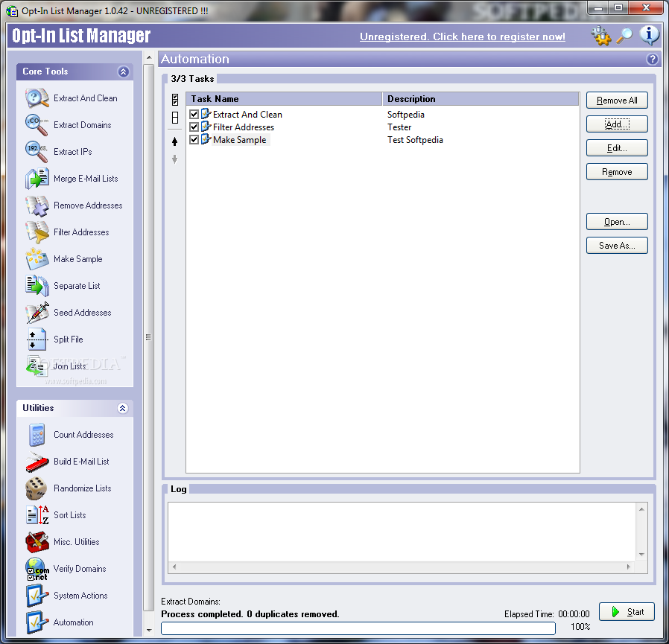This screenshot has width=669, height=644.
Task: Select the Tester description cell
Action: point(399,127)
